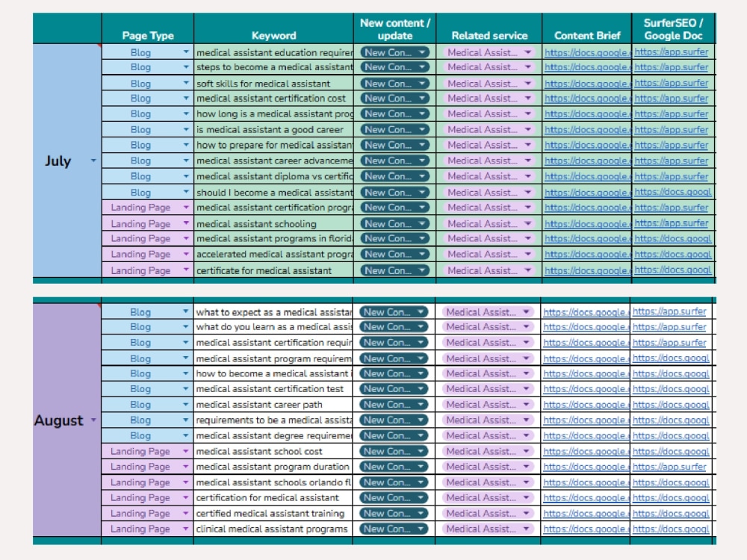Viewport: 747px width, 560px height.
Task: Open Google Doc link for 'medical assistant career path' row
Action: (x=671, y=404)
